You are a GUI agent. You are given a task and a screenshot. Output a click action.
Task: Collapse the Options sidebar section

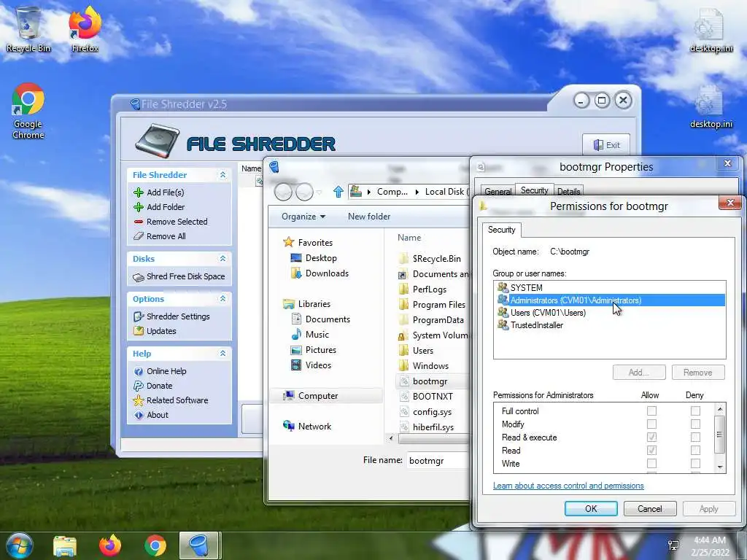(x=222, y=298)
